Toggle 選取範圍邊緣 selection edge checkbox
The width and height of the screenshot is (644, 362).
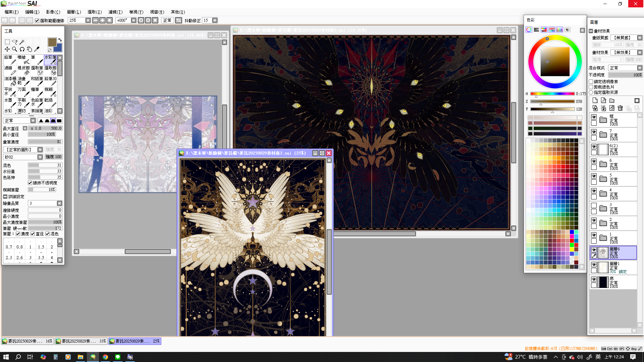37,20
